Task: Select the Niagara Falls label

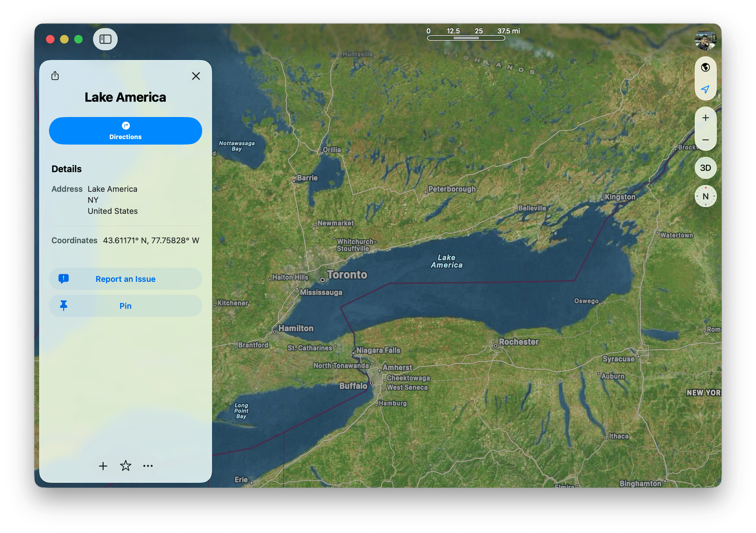Action: tap(378, 350)
